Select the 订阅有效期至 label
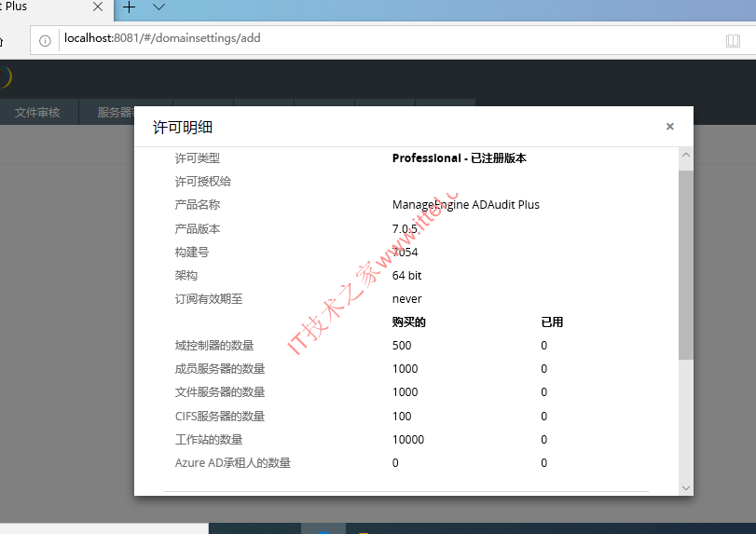The width and height of the screenshot is (756, 534). 209,299
